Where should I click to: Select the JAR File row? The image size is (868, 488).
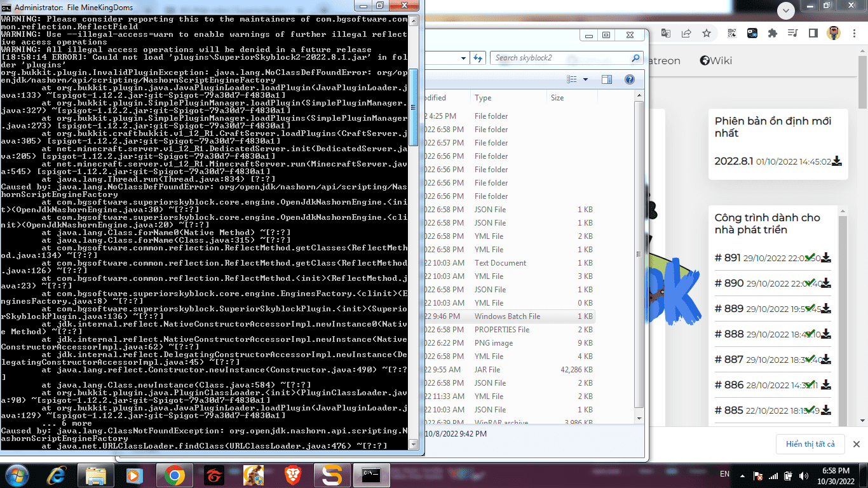click(x=510, y=370)
